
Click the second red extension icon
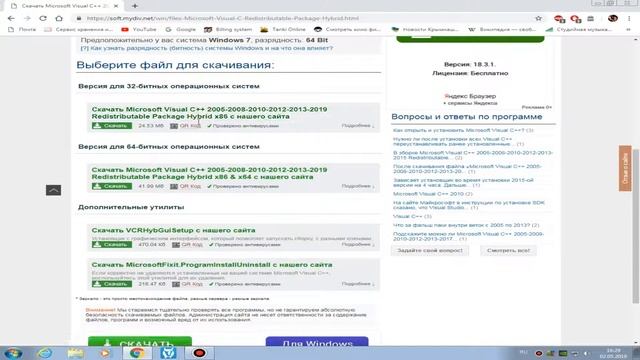[x=576, y=18]
